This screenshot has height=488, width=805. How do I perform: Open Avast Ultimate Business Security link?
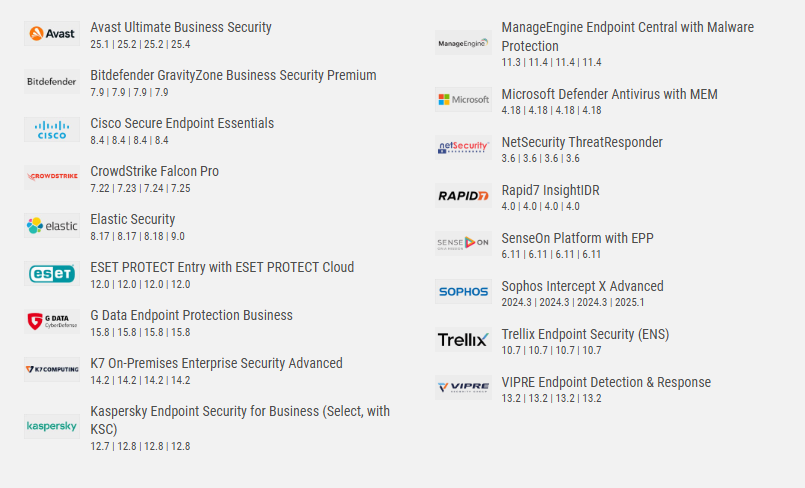pos(181,27)
